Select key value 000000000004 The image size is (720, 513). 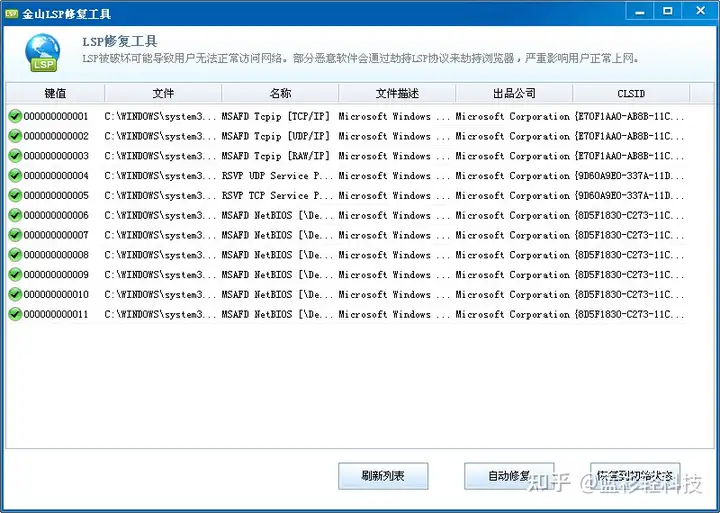pyautogui.click(x=56, y=175)
